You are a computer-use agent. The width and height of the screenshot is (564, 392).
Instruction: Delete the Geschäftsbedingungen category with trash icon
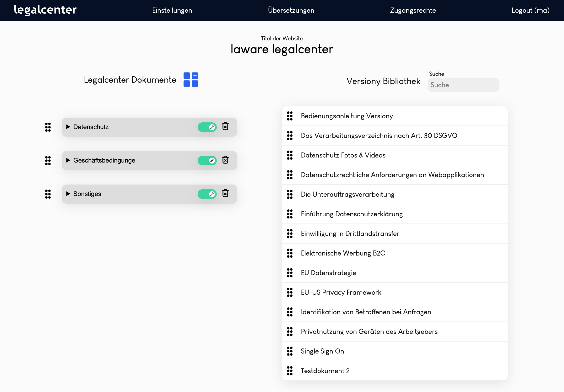click(x=225, y=160)
